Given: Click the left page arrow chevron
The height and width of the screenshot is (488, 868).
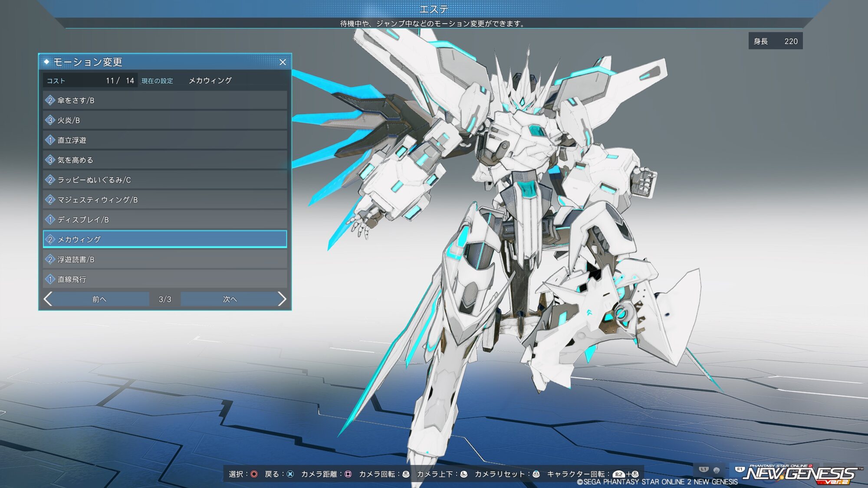Looking at the screenshot, I should point(48,299).
